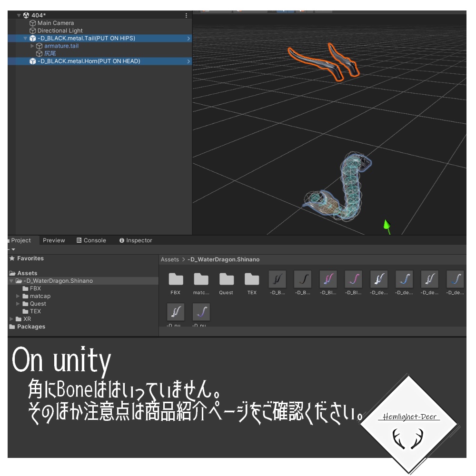The width and height of the screenshot is (476, 476).
Task: Switch to the Inspector tab
Action: pos(136,240)
